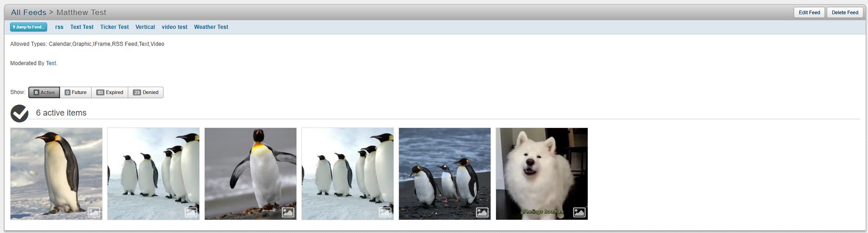Image resolution: width=868 pixels, height=233 pixels.
Task: Open the rss feed link
Action: (59, 27)
